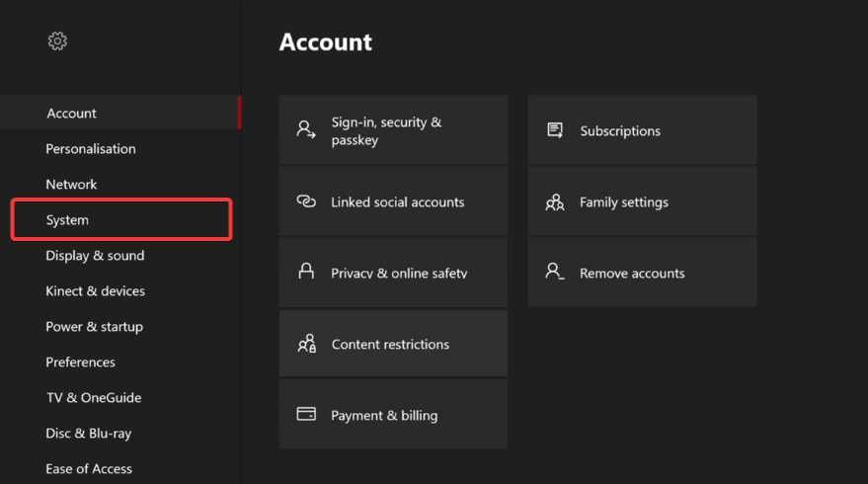
Task: Select Preferences in the sidebar
Action: point(120,362)
